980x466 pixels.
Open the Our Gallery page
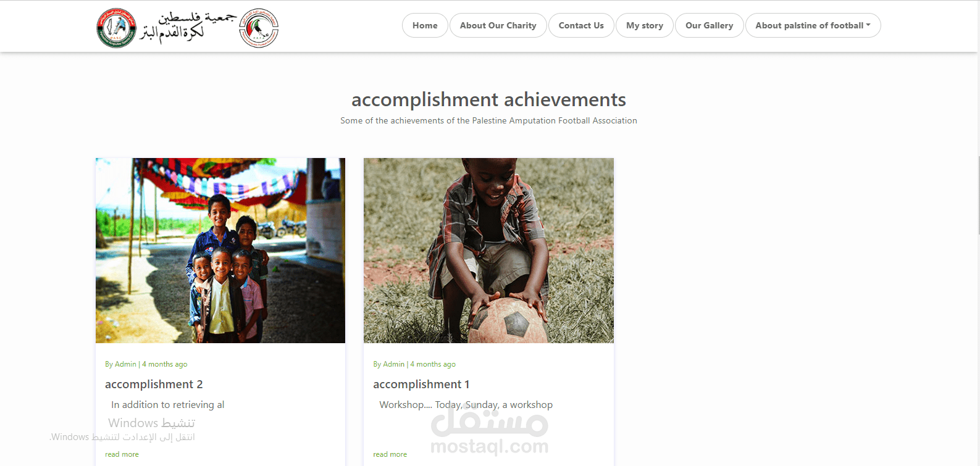click(709, 25)
